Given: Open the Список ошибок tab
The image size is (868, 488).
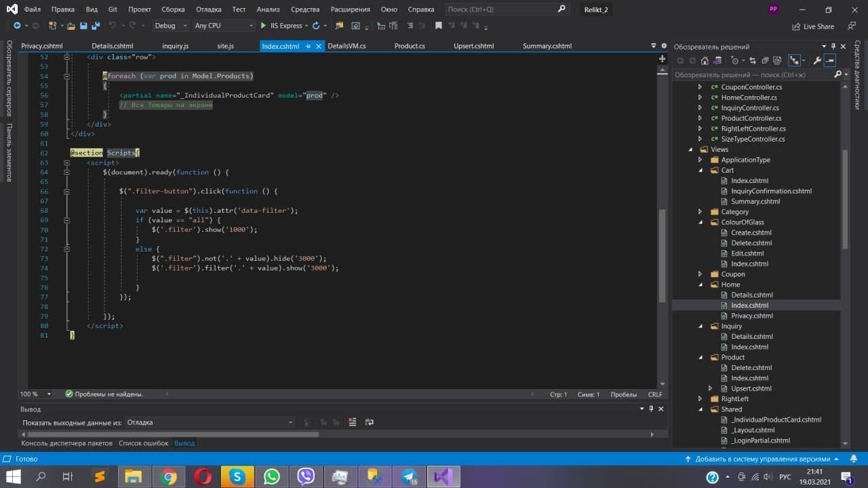Looking at the screenshot, I should (143, 443).
